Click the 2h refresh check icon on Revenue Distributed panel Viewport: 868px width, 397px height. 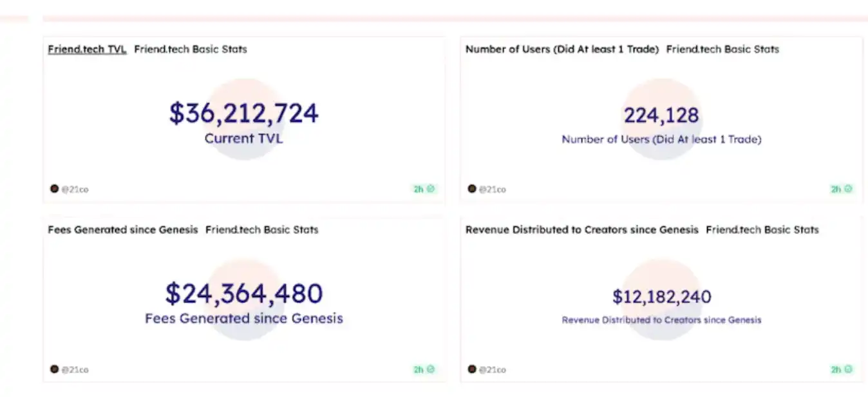(x=848, y=369)
